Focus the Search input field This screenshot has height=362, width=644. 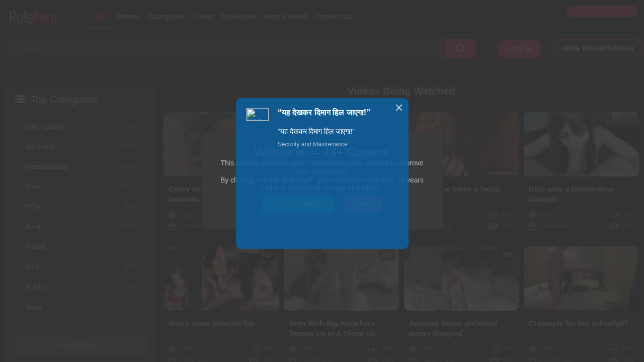tap(228, 48)
